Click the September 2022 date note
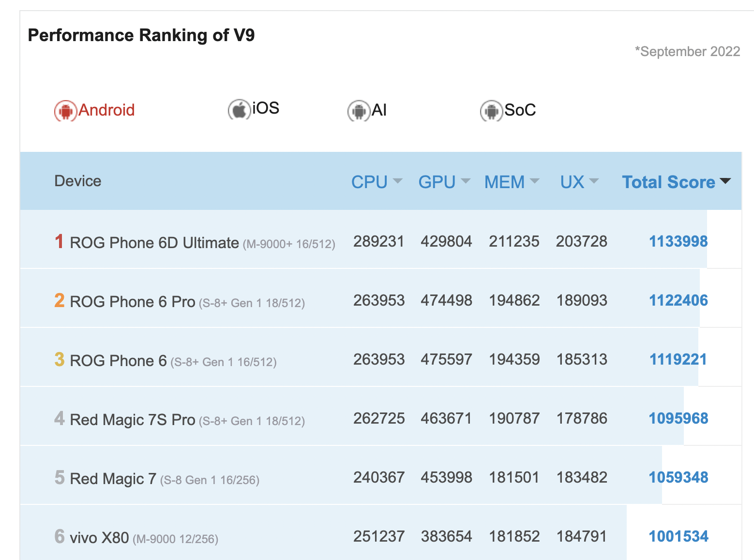The height and width of the screenshot is (560, 754). (688, 51)
